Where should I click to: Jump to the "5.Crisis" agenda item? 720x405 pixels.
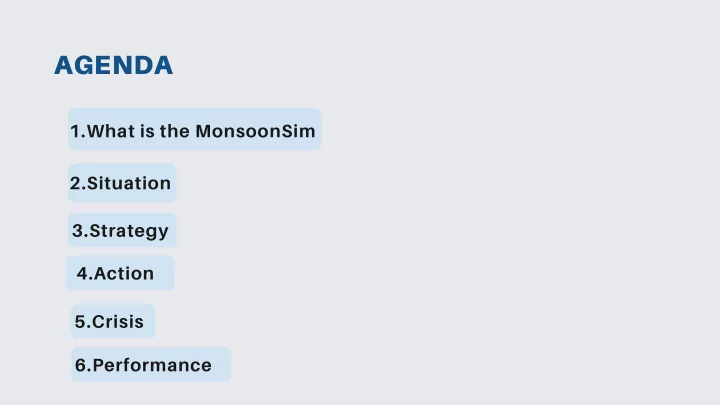(x=113, y=321)
